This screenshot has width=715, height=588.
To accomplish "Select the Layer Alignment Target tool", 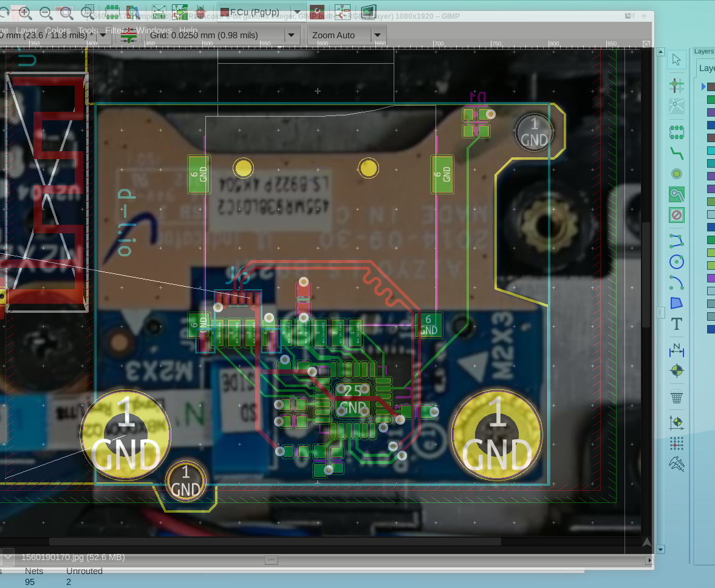I will tap(677, 371).
